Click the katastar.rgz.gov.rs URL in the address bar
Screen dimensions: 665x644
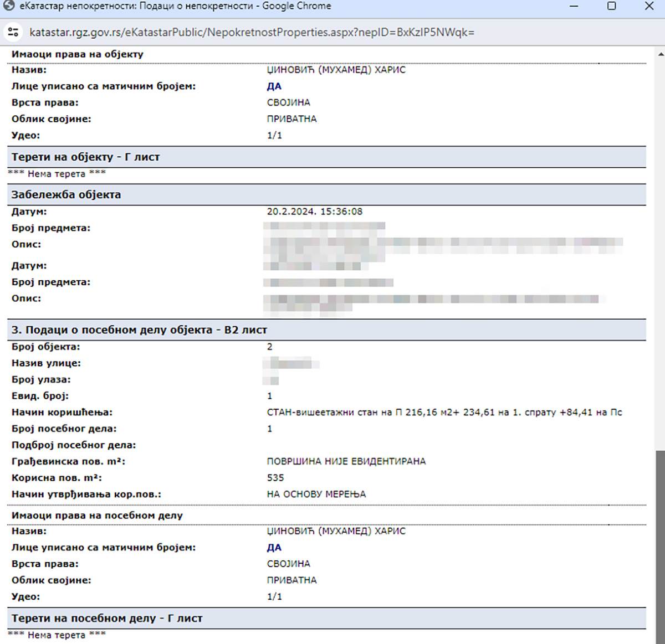coord(252,32)
